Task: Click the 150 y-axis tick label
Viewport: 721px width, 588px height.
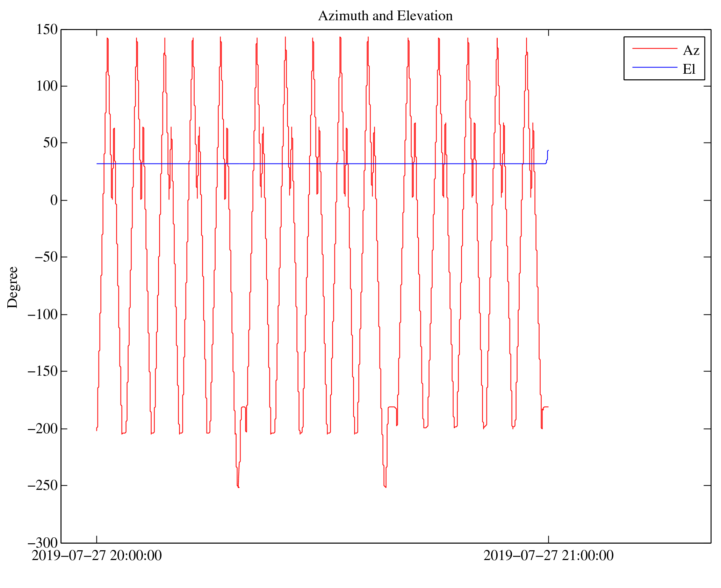Action: tap(47, 30)
